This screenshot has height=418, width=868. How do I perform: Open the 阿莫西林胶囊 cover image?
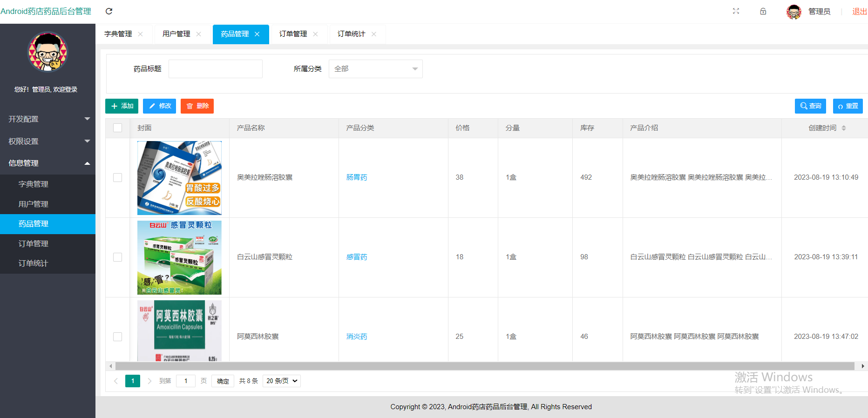click(179, 330)
